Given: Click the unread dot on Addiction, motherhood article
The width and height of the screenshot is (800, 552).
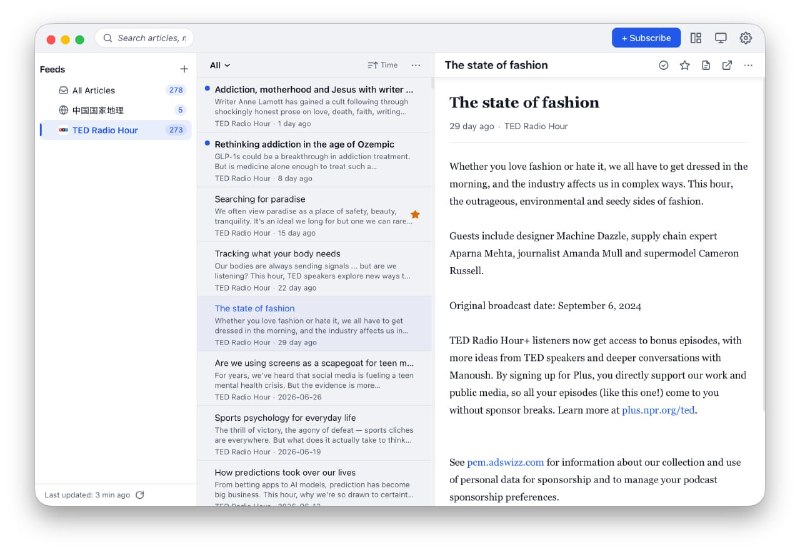Looking at the screenshot, I should [x=207, y=88].
